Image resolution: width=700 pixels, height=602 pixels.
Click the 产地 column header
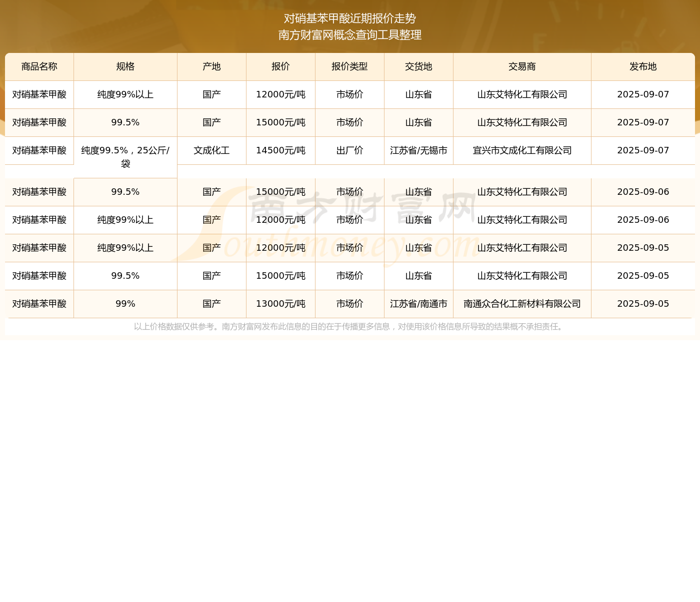212,67
